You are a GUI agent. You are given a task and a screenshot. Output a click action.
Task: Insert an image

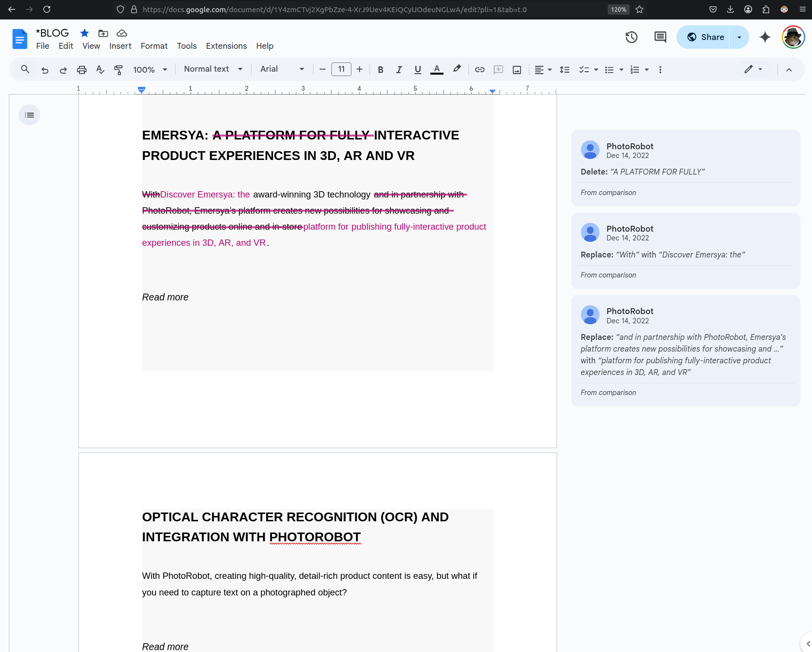pos(517,70)
